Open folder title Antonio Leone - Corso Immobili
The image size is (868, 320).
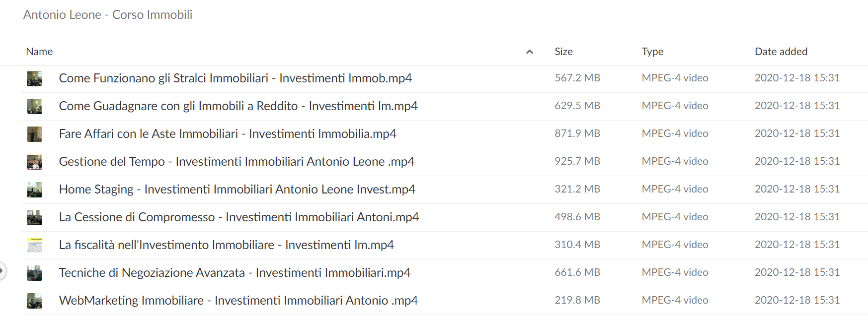108,15
